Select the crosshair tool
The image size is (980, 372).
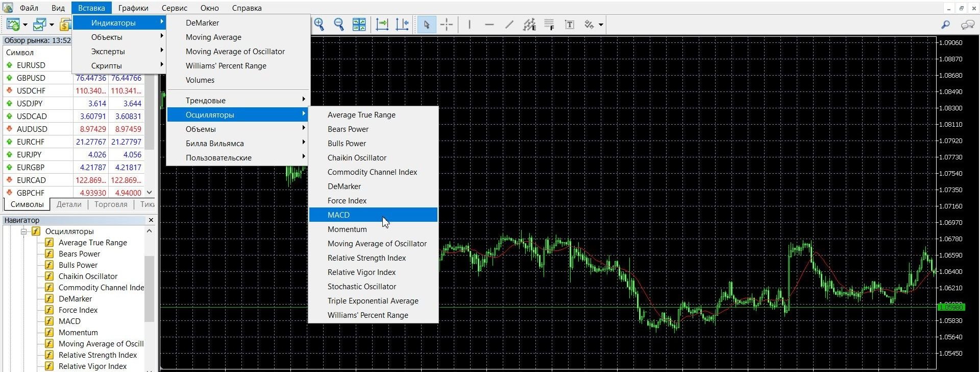447,25
